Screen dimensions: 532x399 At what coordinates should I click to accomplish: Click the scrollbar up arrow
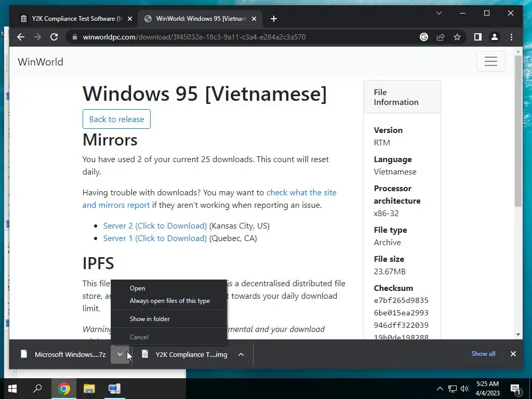click(x=518, y=51)
